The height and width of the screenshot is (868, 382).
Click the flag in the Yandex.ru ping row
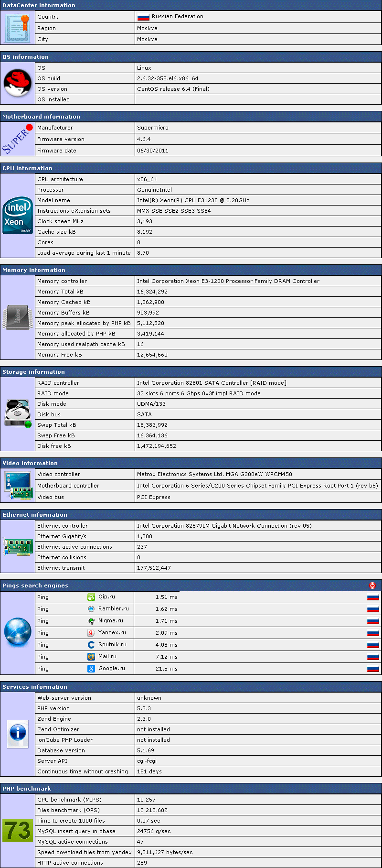(373, 633)
